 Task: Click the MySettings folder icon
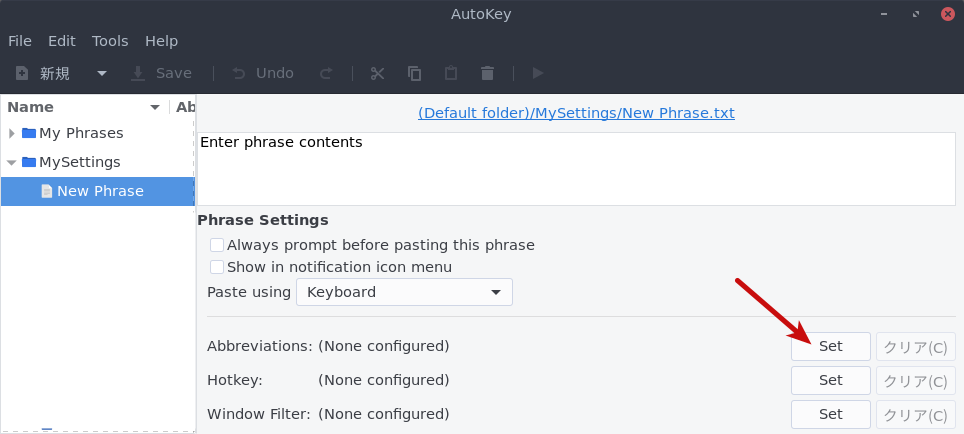click(x=29, y=162)
